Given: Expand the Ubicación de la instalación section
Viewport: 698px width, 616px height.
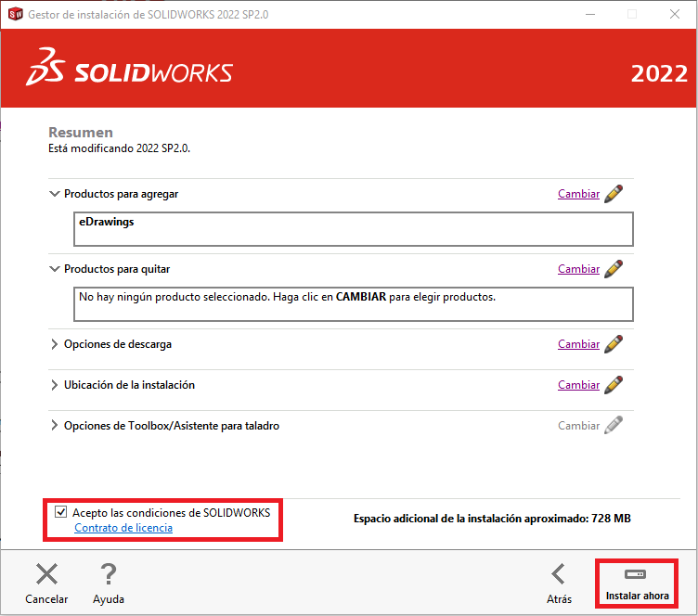Looking at the screenshot, I should pos(55,385).
